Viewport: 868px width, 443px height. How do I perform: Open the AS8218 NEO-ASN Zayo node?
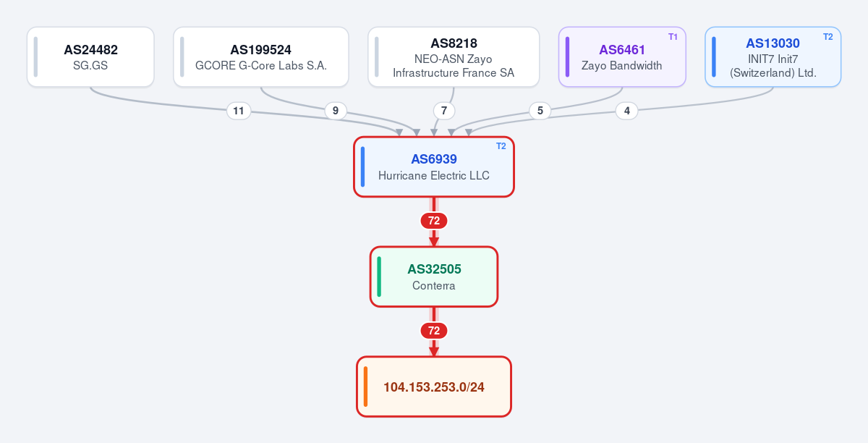(x=454, y=57)
